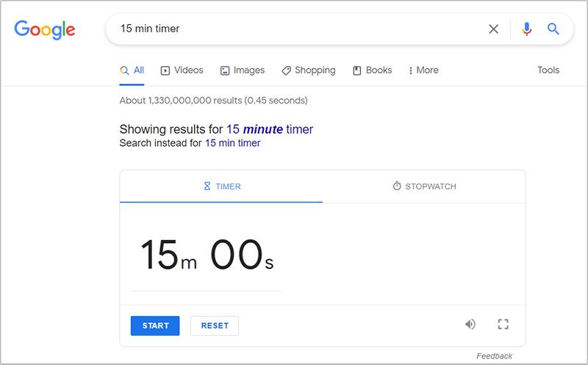Click the stopwatch icon on Stopwatch tab
Image resolution: width=588 pixels, height=365 pixels.
(x=397, y=187)
